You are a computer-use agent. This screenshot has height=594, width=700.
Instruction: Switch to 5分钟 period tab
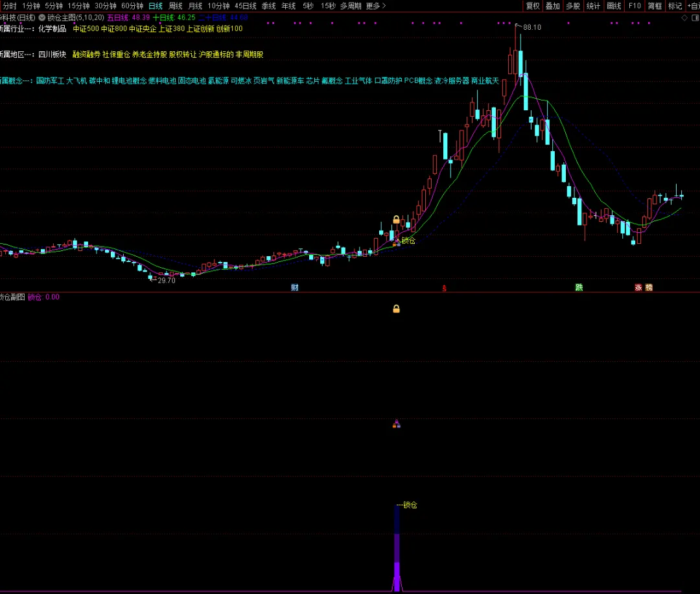tap(54, 6)
